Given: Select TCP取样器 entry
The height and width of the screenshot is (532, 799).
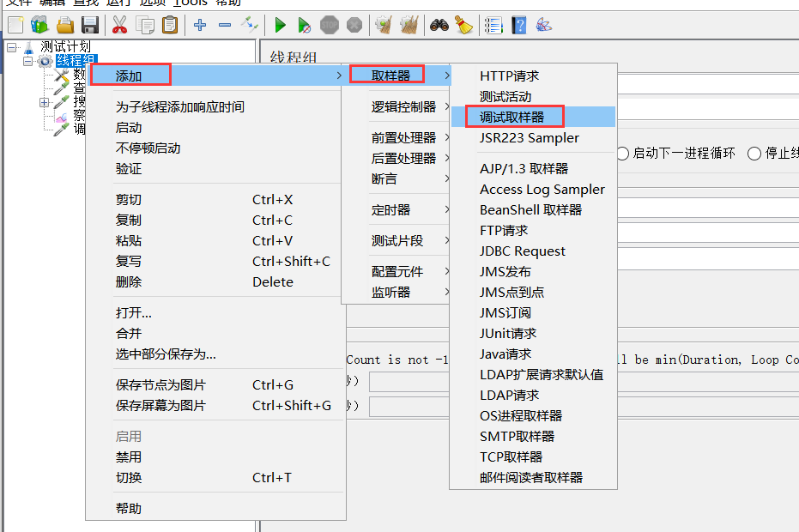Looking at the screenshot, I should tap(533, 456).
